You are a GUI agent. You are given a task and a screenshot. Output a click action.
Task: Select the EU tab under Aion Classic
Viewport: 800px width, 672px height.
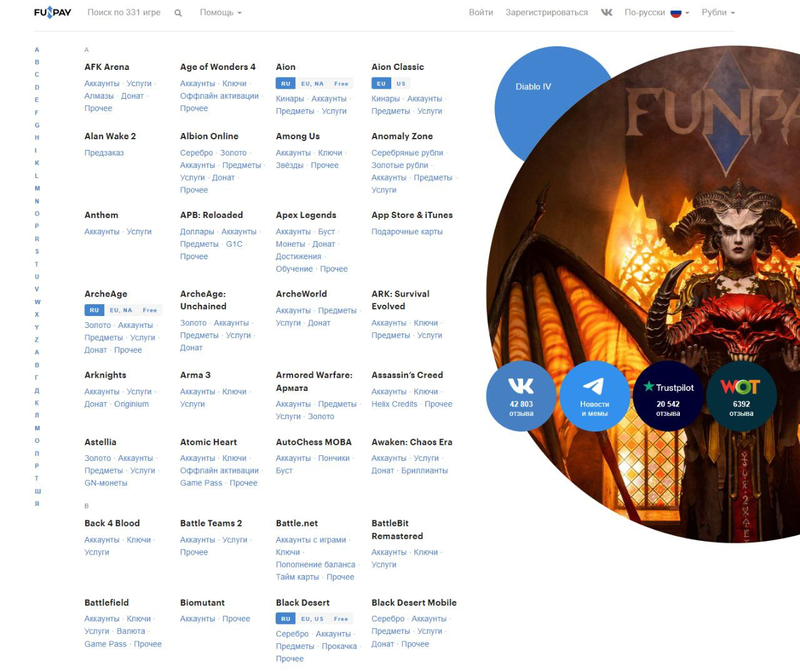click(x=381, y=84)
